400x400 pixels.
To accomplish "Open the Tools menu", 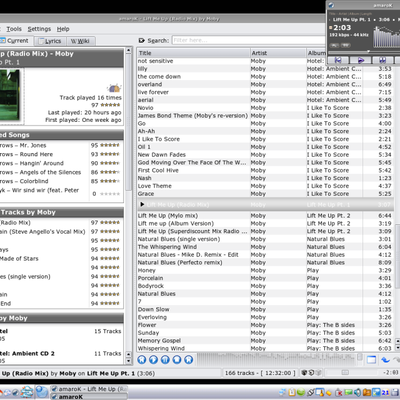I will (14, 29).
